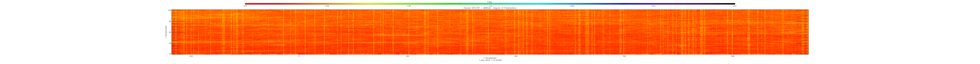The width and height of the screenshot is (980, 64).
Task: Click the 40 tick on the Y axis
Action: (x=170, y=43)
